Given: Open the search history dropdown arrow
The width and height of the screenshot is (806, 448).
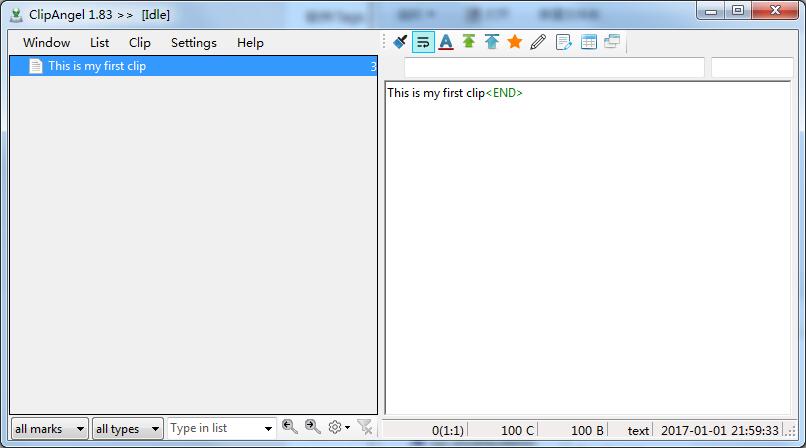Looking at the screenshot, I should pyautogui.click(x=268, y=428).
